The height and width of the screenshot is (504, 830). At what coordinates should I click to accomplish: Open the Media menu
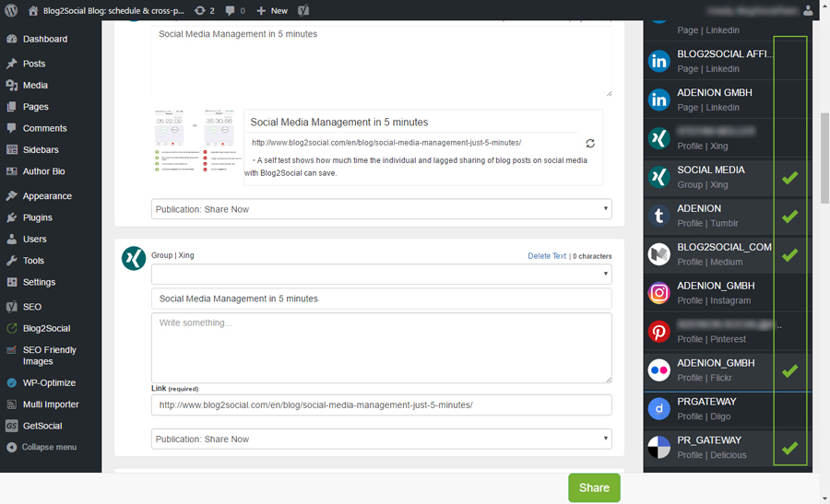pos(35,85)
